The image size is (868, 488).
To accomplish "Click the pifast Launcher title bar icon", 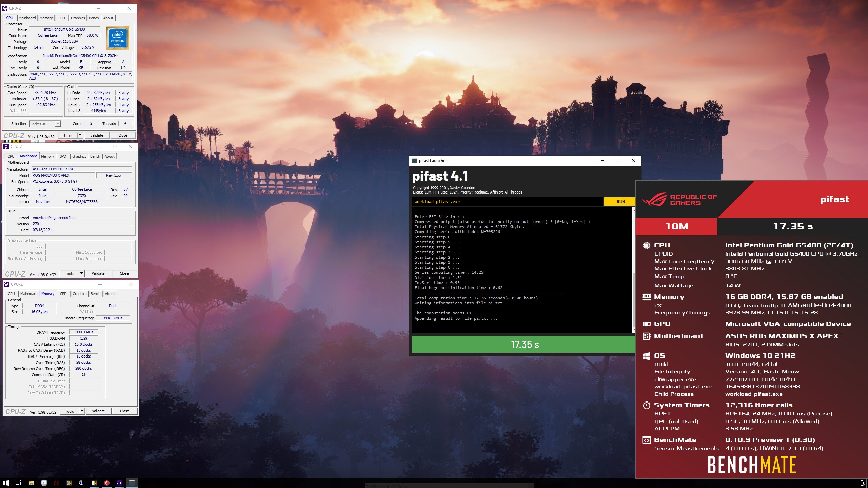I will tap(414, 161).
